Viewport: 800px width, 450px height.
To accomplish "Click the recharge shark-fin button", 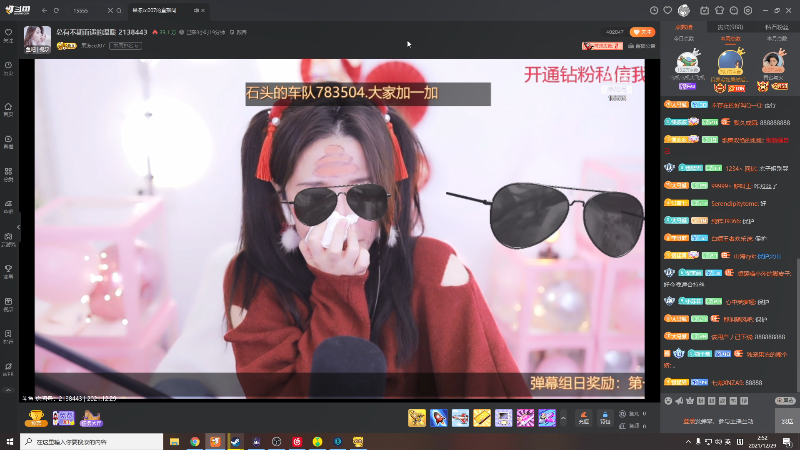I will coord(584,418).
